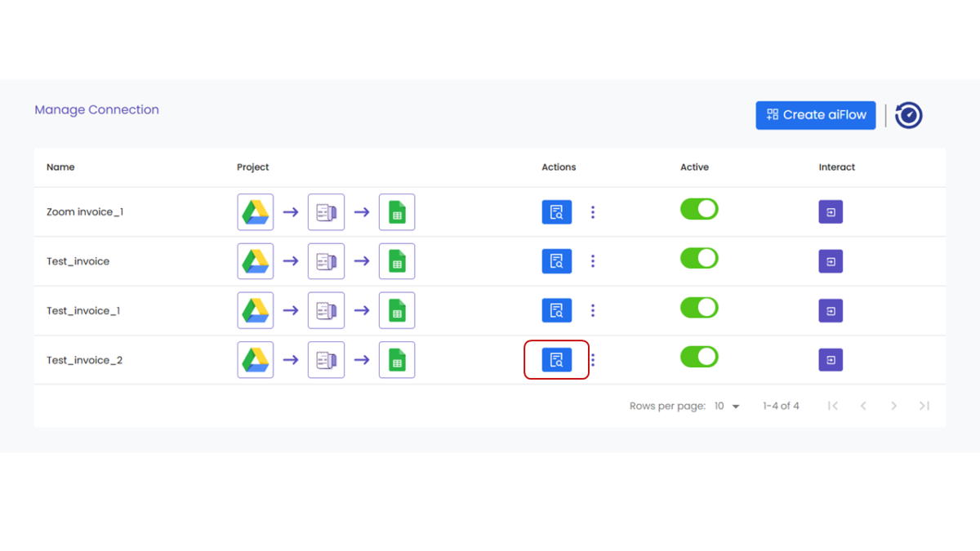Image resolution: width=980 pixels, height=551 pixels.
Task: Open the Rows per page dropdown
Action: (727, 406)
